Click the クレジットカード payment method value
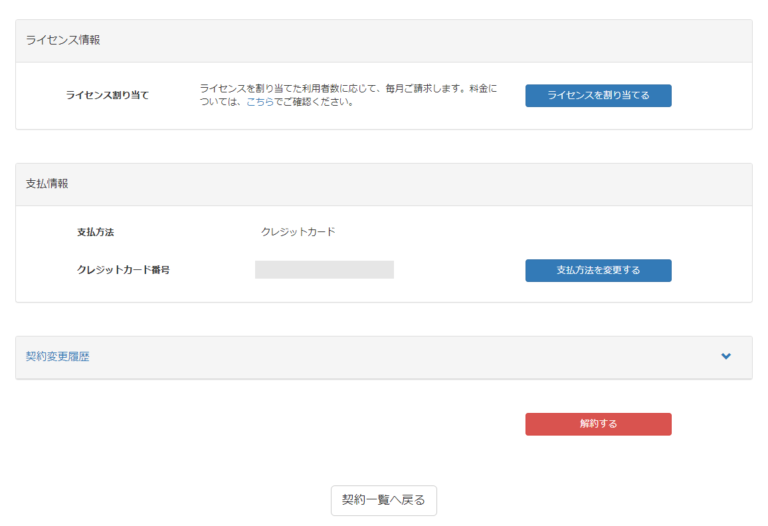The image size is (768, 526). [298, 232]
